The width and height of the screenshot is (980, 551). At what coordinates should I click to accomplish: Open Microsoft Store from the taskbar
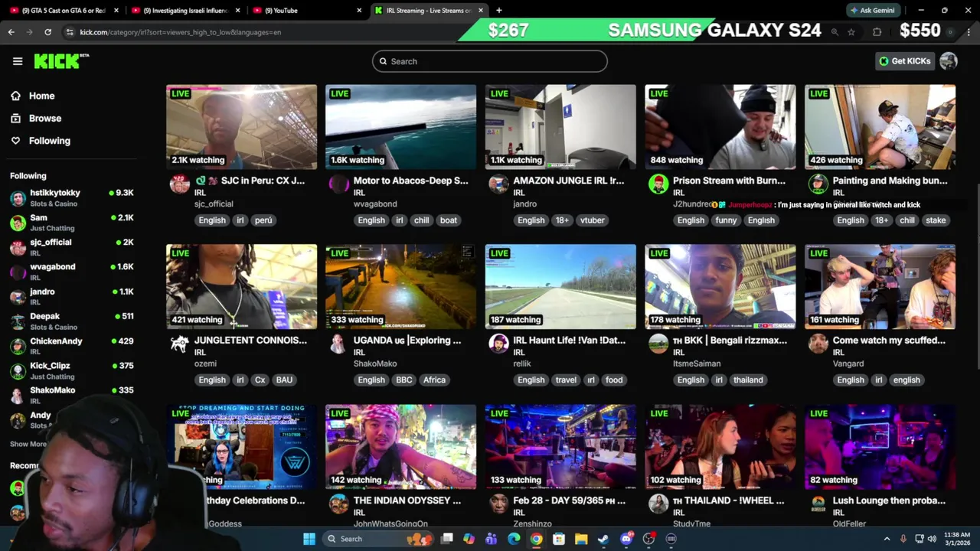[x=559, y=539]
